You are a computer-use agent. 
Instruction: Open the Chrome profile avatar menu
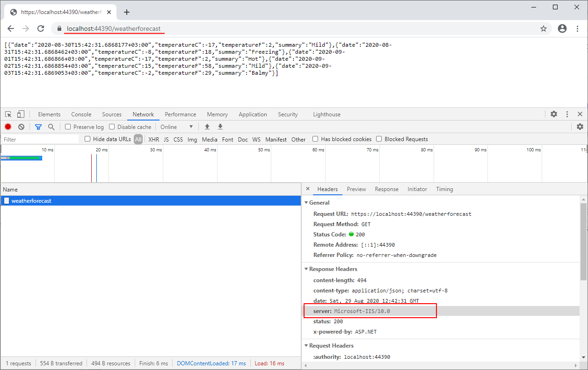[562, 28]
